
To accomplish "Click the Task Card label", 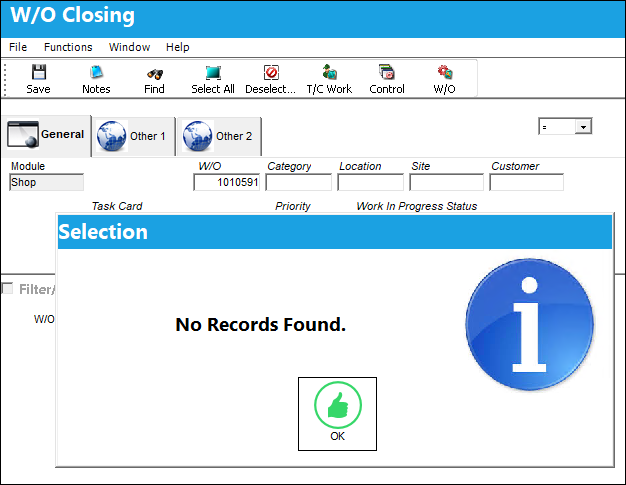I will click(x=117, y=206).
